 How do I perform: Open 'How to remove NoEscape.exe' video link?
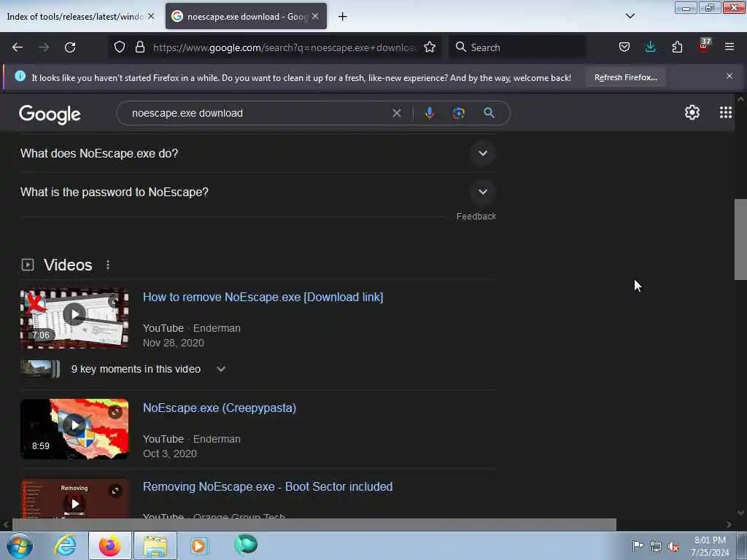point(263,297)
